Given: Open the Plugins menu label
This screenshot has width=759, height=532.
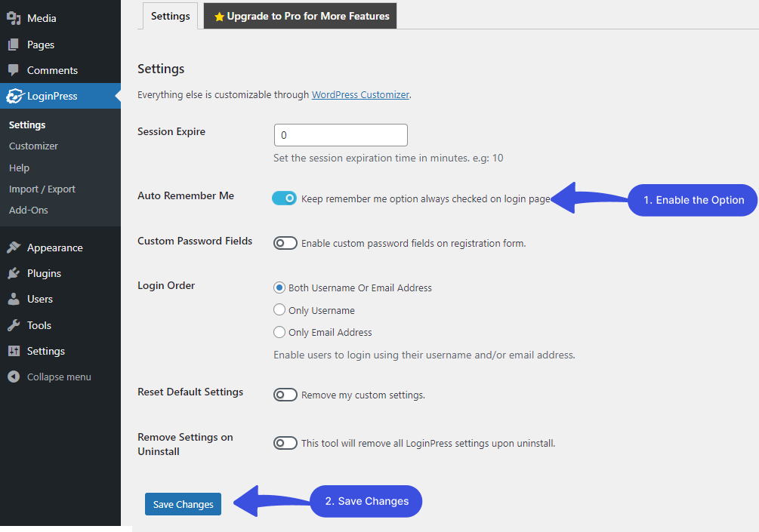Looking at the screenshot, I should tap(44, 273).
